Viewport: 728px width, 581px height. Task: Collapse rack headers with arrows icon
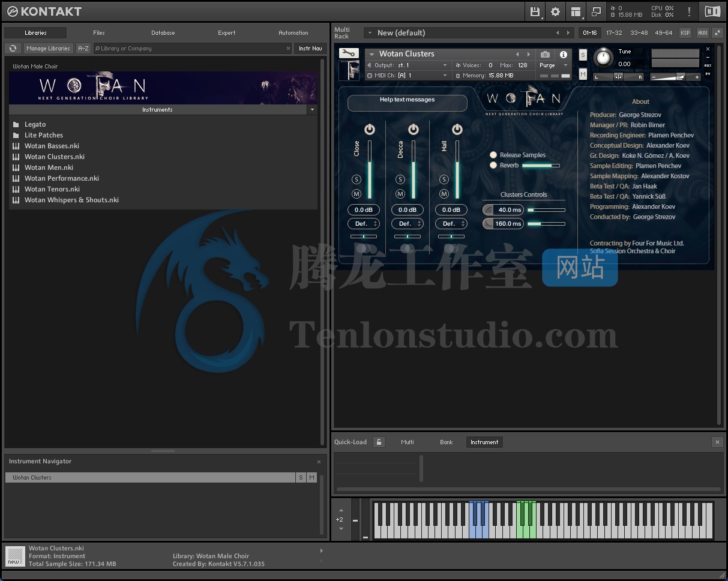717,32
